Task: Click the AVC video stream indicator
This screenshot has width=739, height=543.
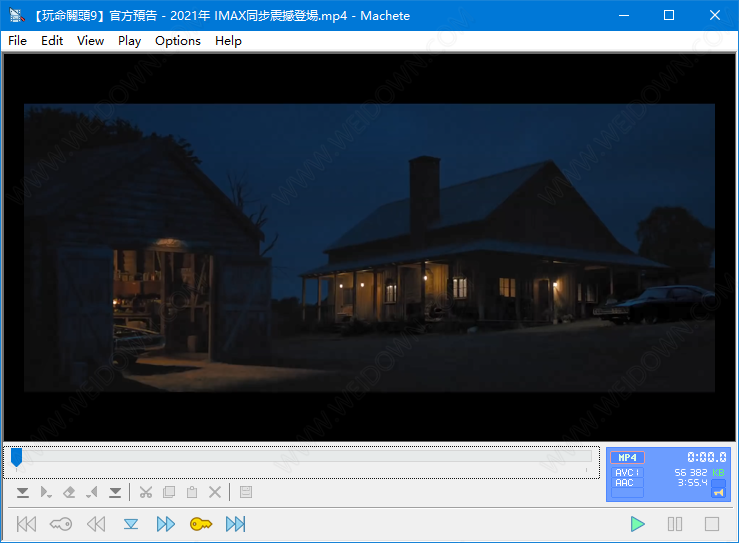Action: (627, 472)
